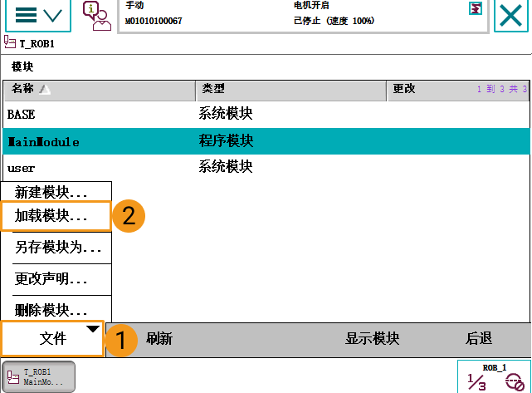This screenshot has height=393, width=532.
Task: Click the T_ROB1 task icon
Action: [10, 42]
